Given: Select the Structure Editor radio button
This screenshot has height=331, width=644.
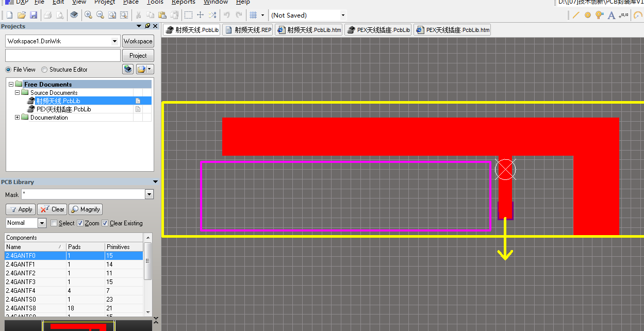Looking at the screenshot, I should (x=44, y=70).
